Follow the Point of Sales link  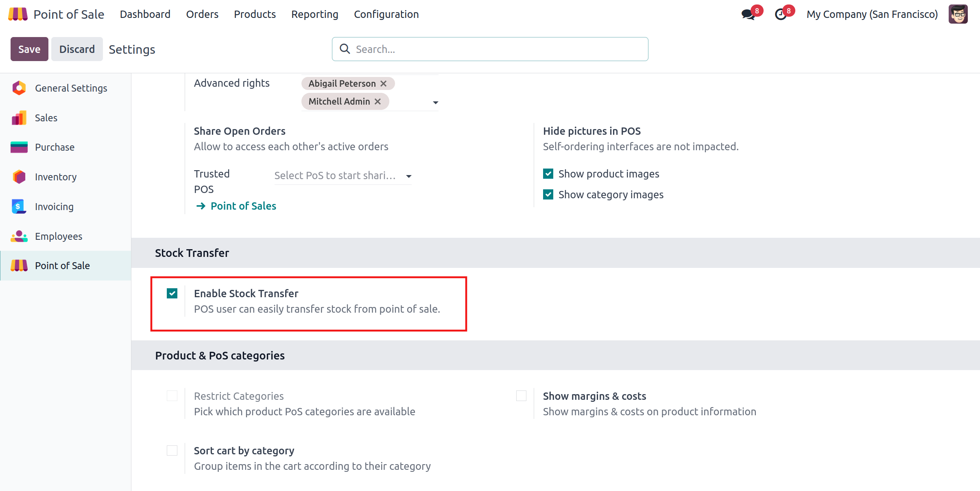click(x=243, y=206)
